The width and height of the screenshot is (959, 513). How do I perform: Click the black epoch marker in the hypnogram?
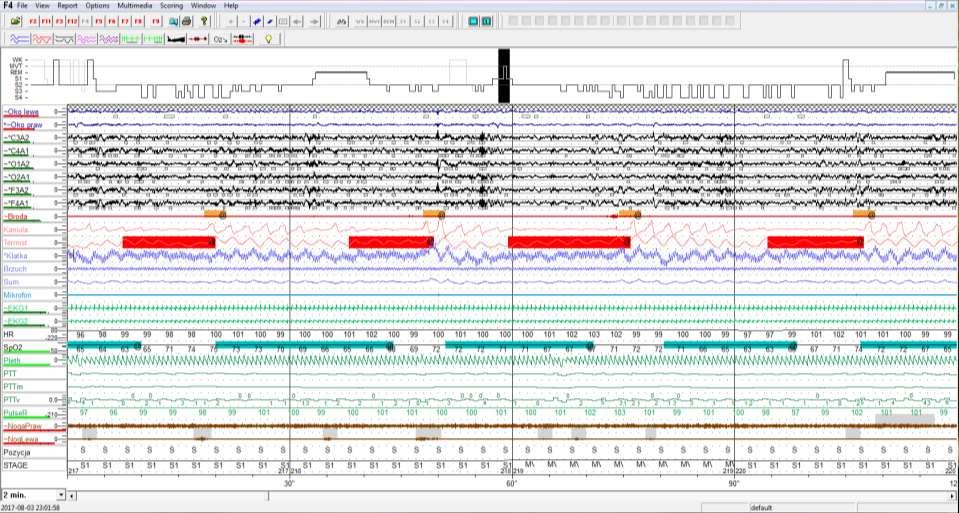point(503,76)
